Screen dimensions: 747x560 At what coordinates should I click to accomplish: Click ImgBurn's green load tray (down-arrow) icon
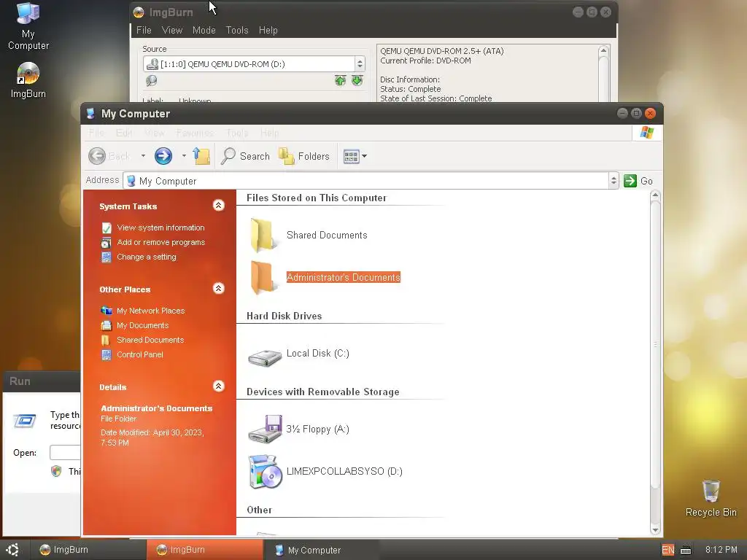point(357,80)
